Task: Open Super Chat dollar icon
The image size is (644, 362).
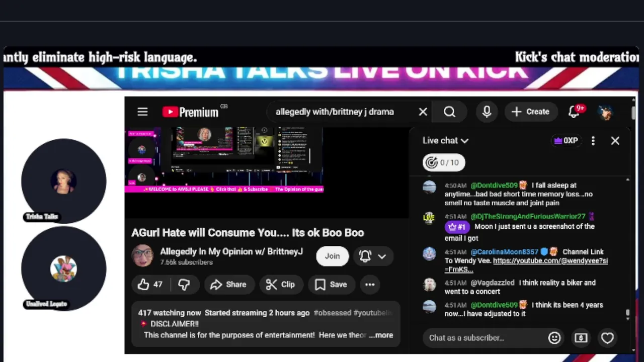Action: point(581,338)
